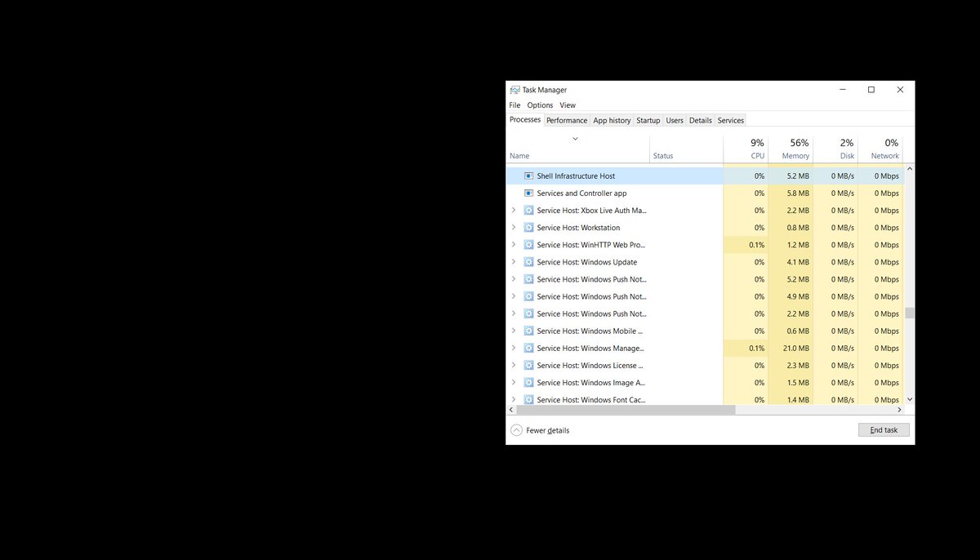Click the 0.8 MB value in Workstation row

tap(798, 229)
